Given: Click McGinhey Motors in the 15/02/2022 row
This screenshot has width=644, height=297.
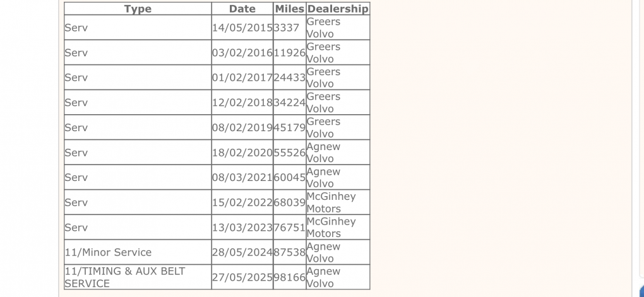Looking at the screenshot, I should 331,202.
